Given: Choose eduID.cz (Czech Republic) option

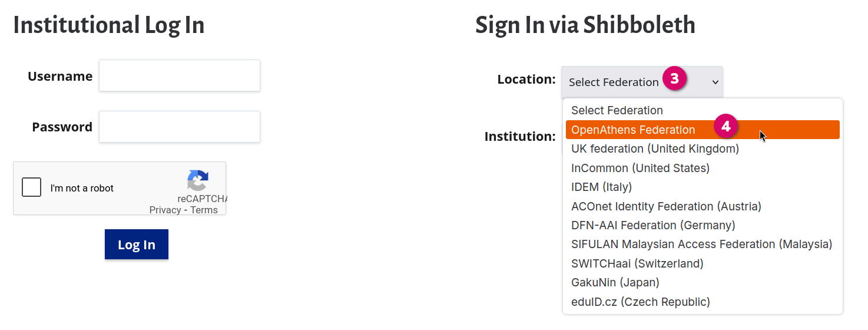Looking at the screenshot, I should [x=640, y=302].
